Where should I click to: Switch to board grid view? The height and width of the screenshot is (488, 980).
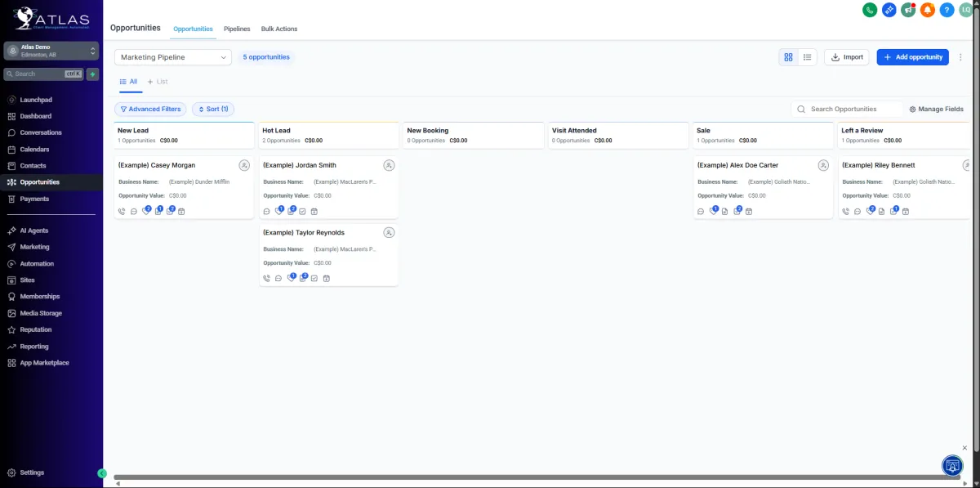(788, 57)
